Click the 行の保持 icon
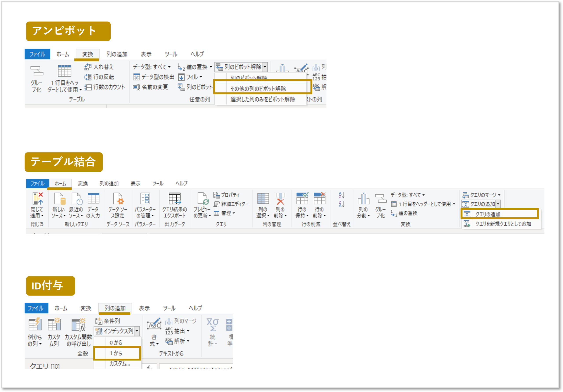 coord(302,198)
